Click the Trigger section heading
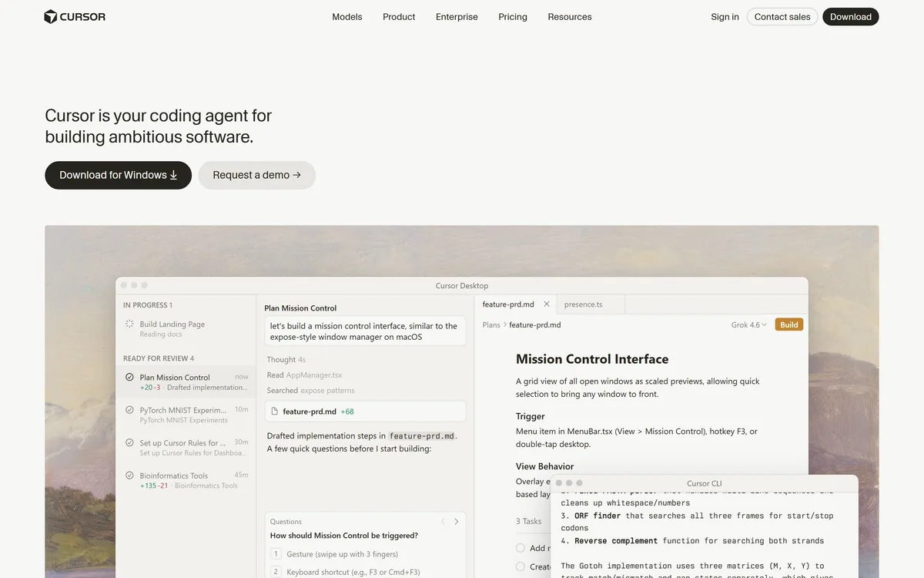The image size is (924, 578). click(x=531, y=416)
